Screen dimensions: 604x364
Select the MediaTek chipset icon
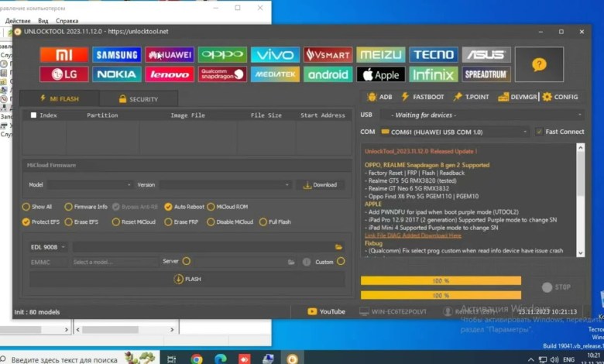[275, 75]
